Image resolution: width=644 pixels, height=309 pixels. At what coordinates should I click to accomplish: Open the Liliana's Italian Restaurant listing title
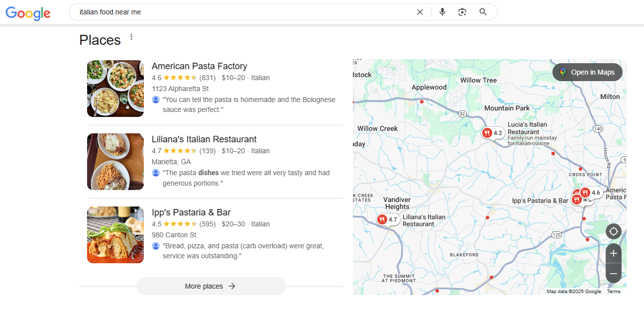click(204, 139)
